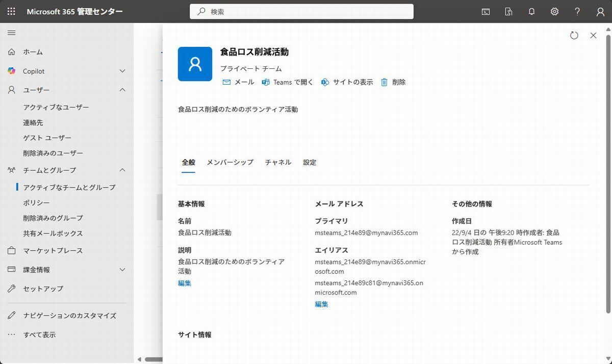
Task: Expand the Copilot navigation section
Action: [x=122, y=71]
